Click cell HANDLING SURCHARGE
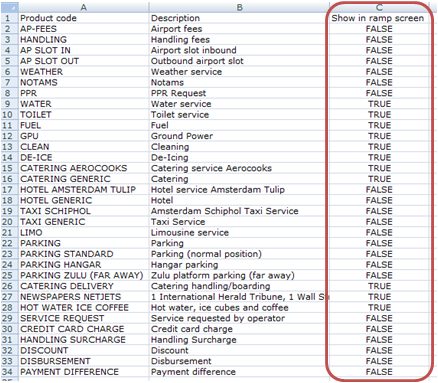The image size is (438, 383). pos(84,340)
